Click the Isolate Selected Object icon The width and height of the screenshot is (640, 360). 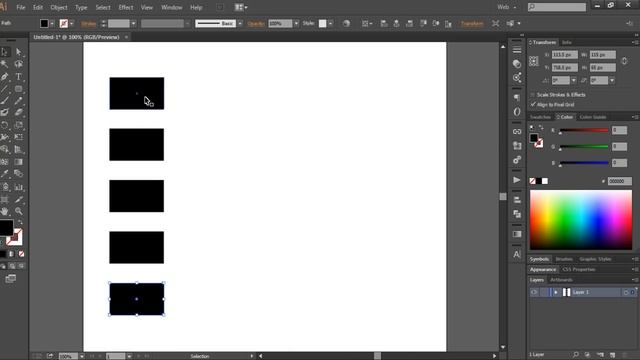495,24
